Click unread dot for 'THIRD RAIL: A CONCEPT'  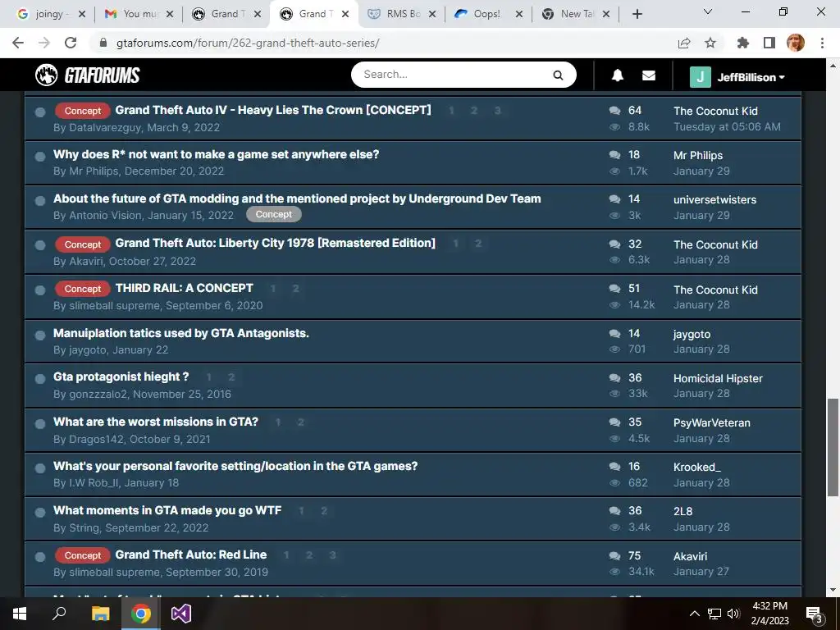[39, 290]
